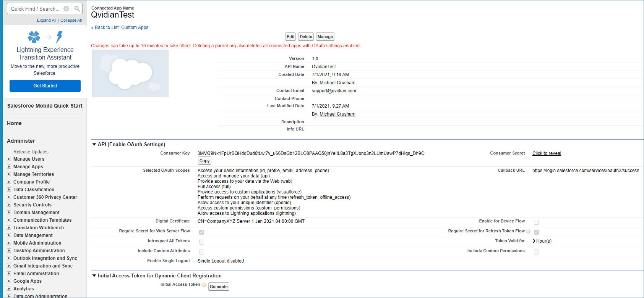644x298 pixels.
Task: Click the Consumer Key value string
Action: [311, 153]
